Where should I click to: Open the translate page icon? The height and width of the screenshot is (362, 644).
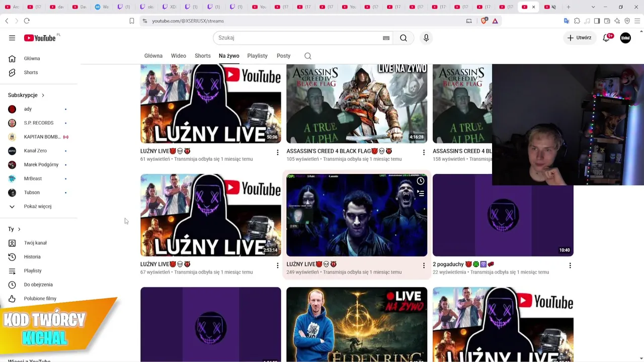567,21
